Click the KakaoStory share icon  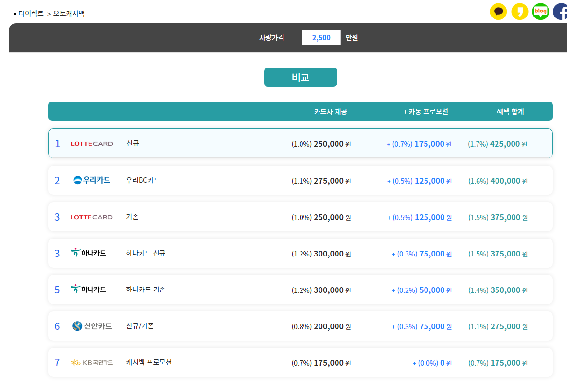[x=520, y=12]
